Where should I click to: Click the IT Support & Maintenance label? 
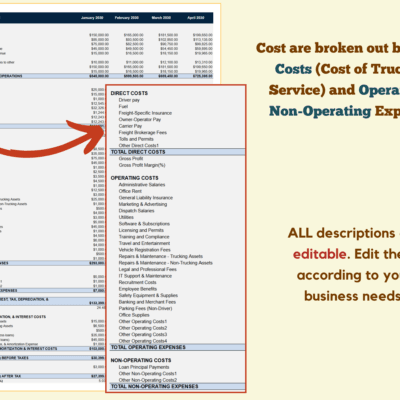[145, 276]
